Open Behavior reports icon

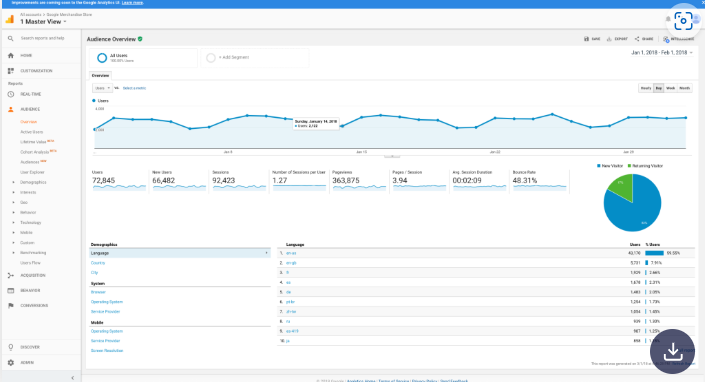click(11, 290)
